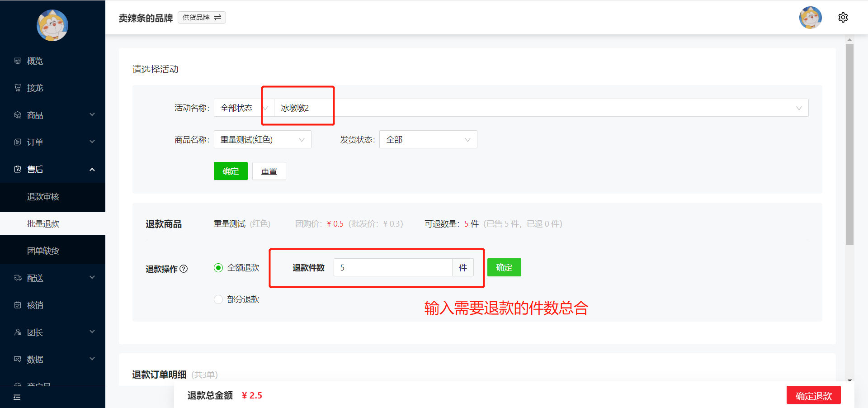Click help question mark next to 退款操作
This screenshot has height=408, width=868.
pos(184,269)
